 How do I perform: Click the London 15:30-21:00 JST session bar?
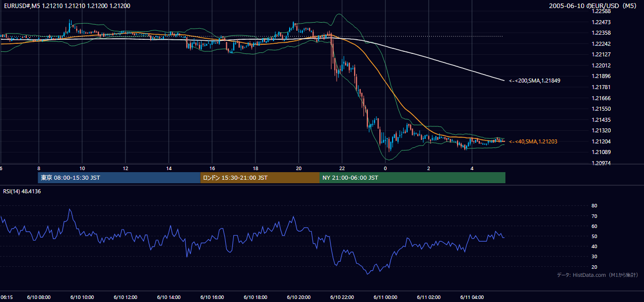click(260, 178)
